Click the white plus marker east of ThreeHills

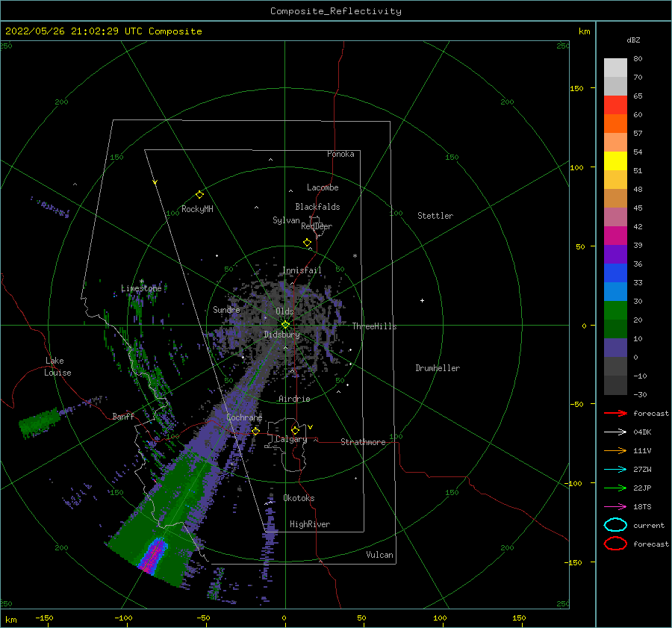coord(422,300)
